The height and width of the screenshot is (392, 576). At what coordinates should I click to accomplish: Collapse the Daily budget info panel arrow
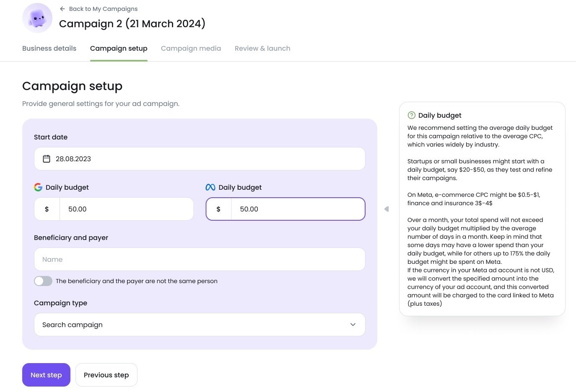point(387,209)
